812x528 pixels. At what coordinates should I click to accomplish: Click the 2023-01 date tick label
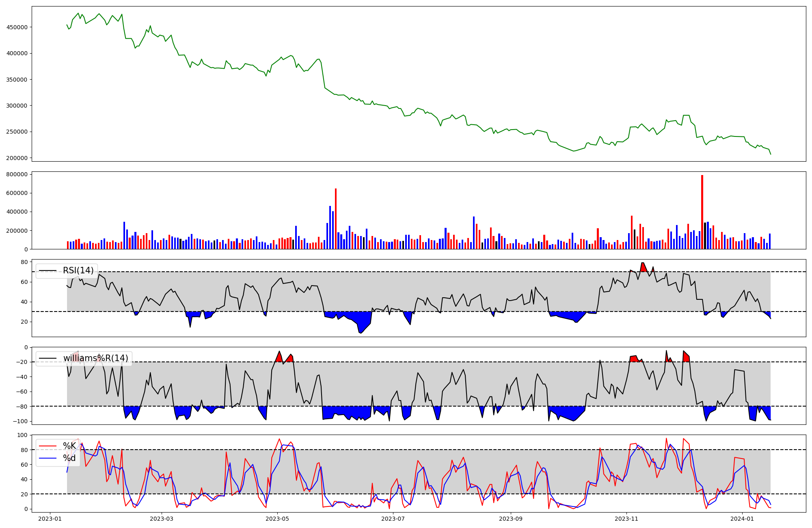pos(50,519)
